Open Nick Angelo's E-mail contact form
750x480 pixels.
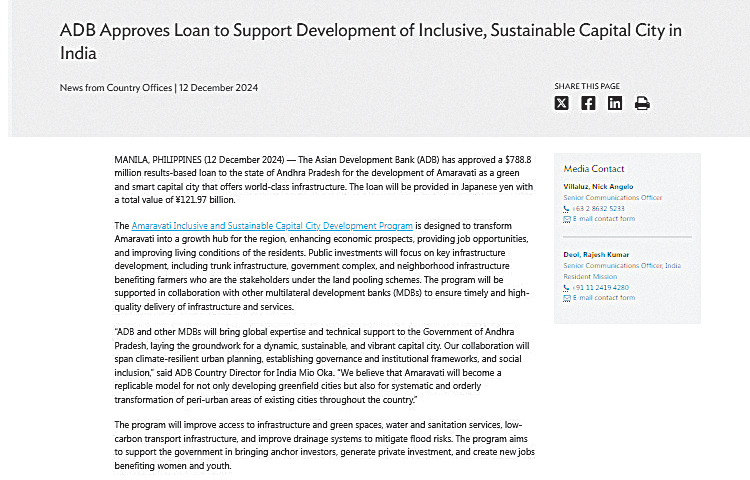(x=604, y=218)
